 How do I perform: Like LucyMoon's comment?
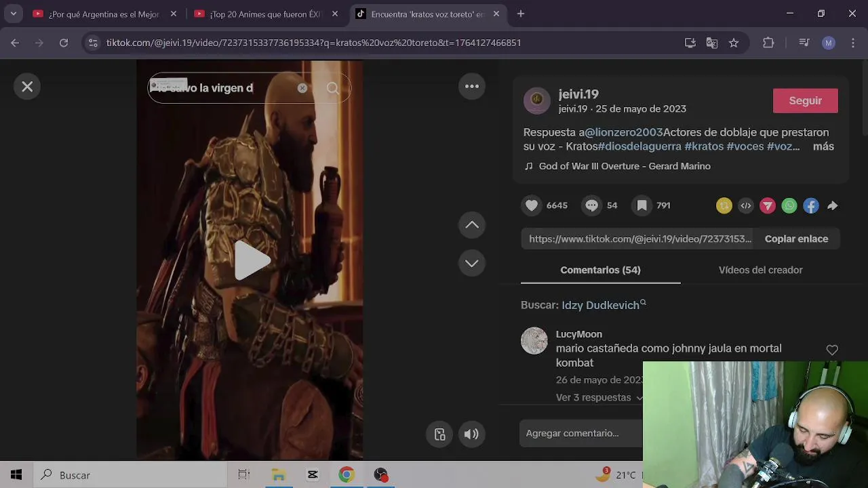point(832,350)
